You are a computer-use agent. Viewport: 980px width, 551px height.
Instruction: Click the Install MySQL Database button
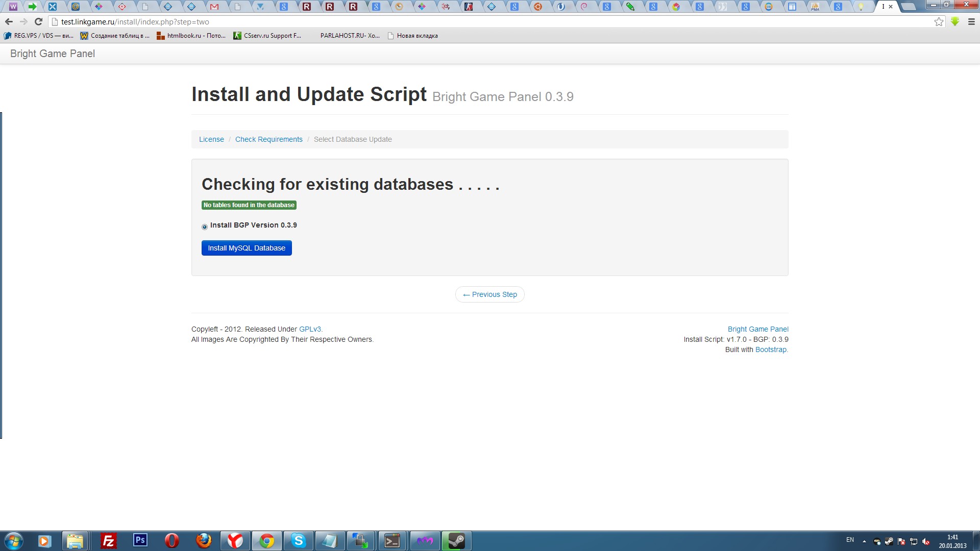pyautogui.click(x=247, y=248)
